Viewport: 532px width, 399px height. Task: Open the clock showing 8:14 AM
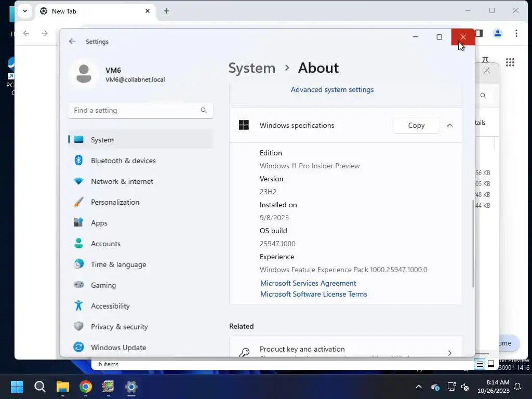click(494, 387)
